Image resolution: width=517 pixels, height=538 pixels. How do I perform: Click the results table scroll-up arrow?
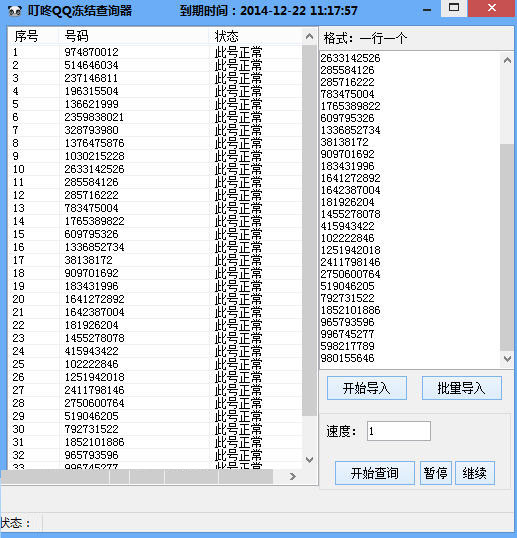[x=309, y=36]
